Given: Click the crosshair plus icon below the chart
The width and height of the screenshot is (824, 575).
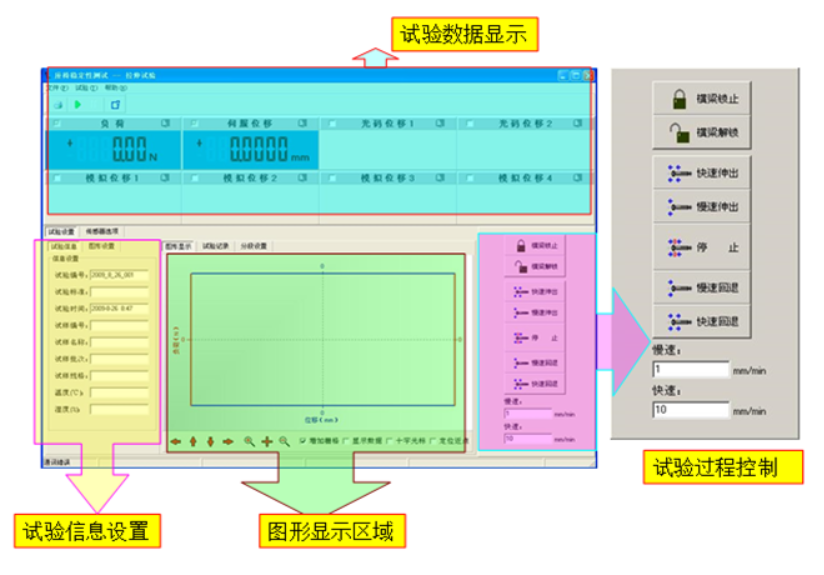Looking at the screenshot, I should 267,441.
